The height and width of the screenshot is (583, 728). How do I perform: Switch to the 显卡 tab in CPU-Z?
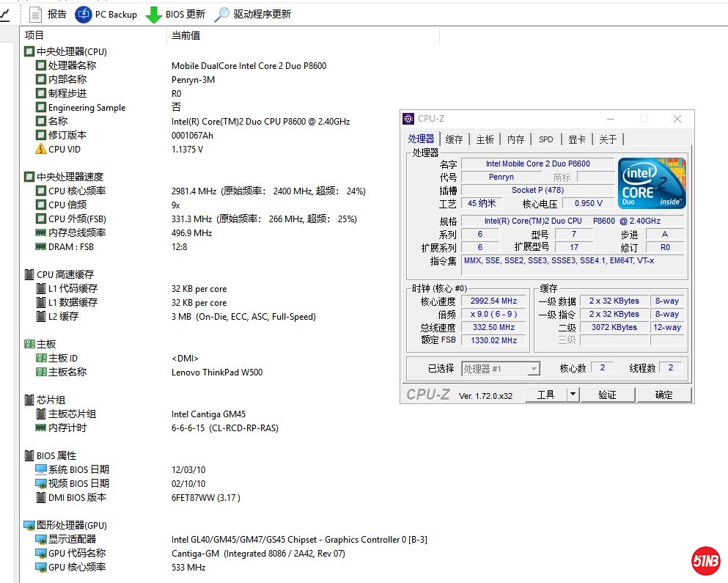[x=577, y=139]
